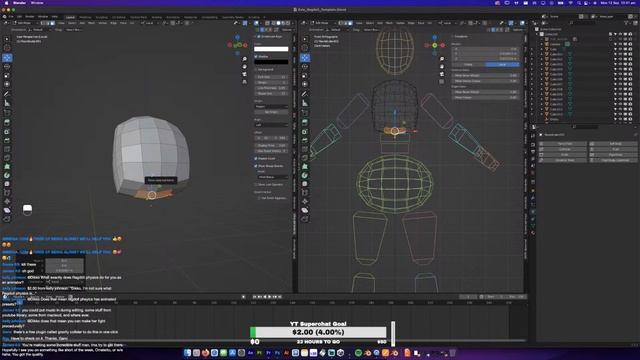Image resolution: width=640 pixels, height=360 pixels.
Task: Toggle camera view gizmo in left viewport
Action: [x=244, y=74]
